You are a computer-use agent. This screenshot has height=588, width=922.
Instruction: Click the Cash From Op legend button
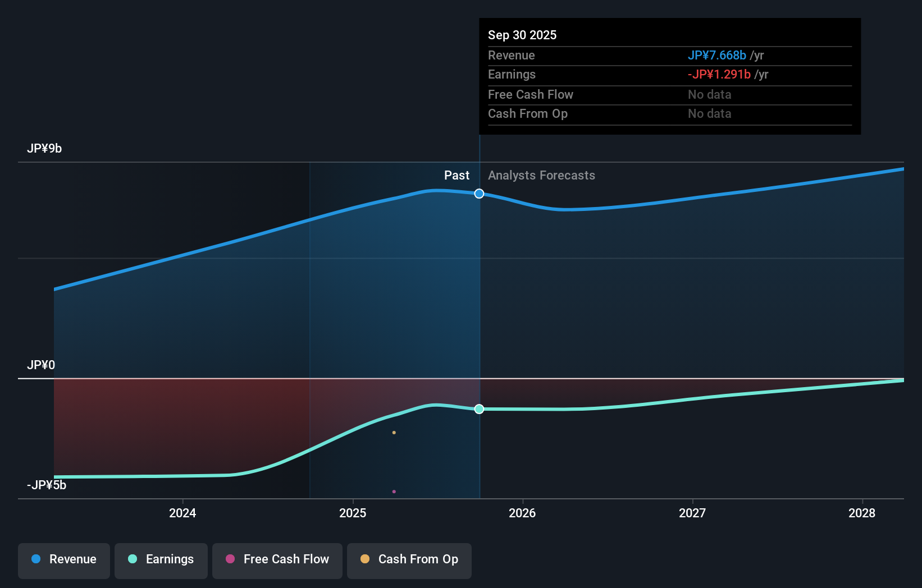click(x=409, y=559)
